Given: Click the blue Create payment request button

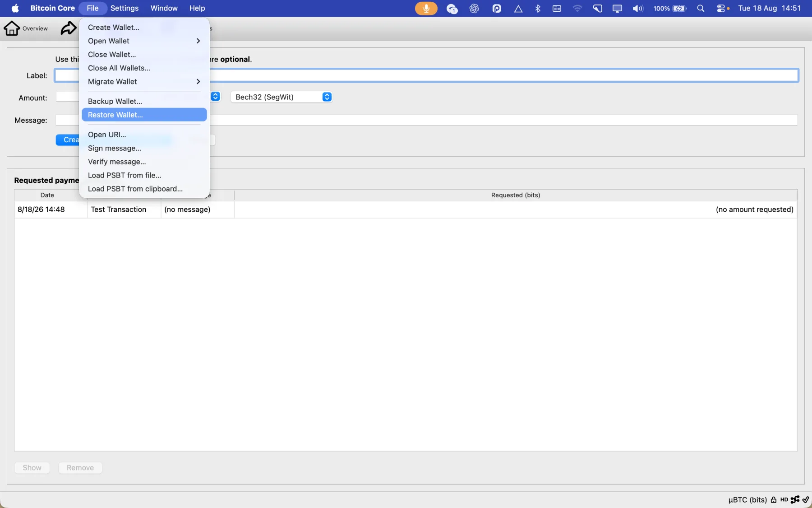Looking at the screenshot, I should coord(67,140).
